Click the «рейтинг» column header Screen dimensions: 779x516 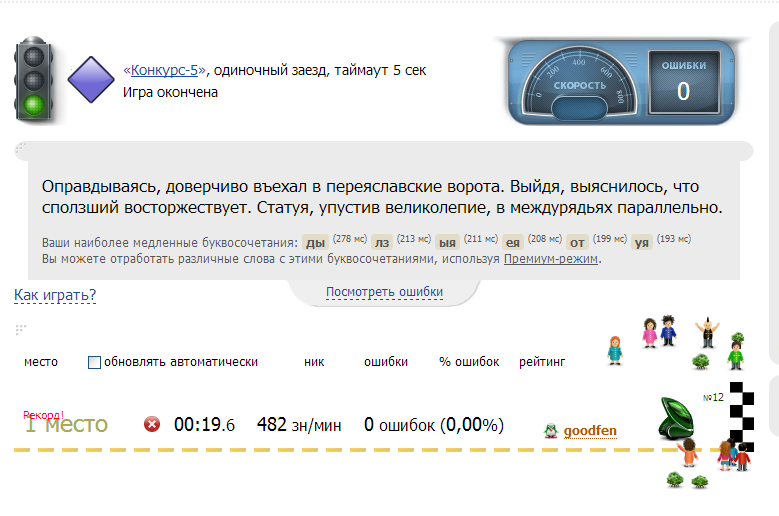542,362
